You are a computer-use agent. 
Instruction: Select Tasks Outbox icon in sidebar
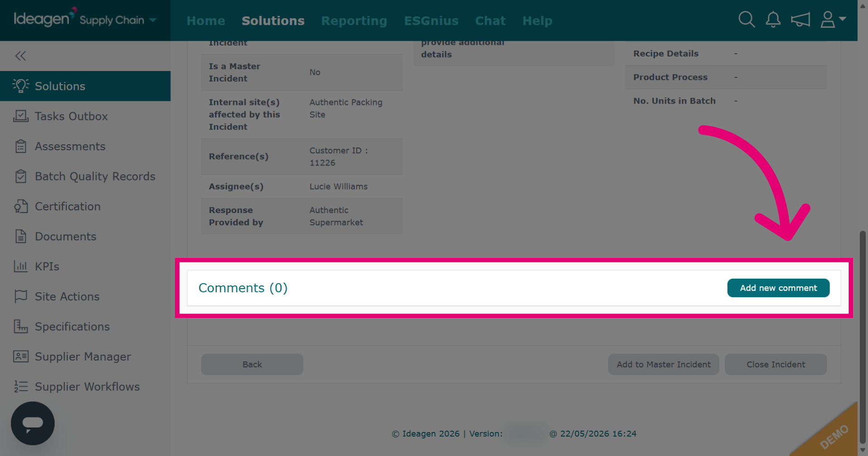pos(21,116)
